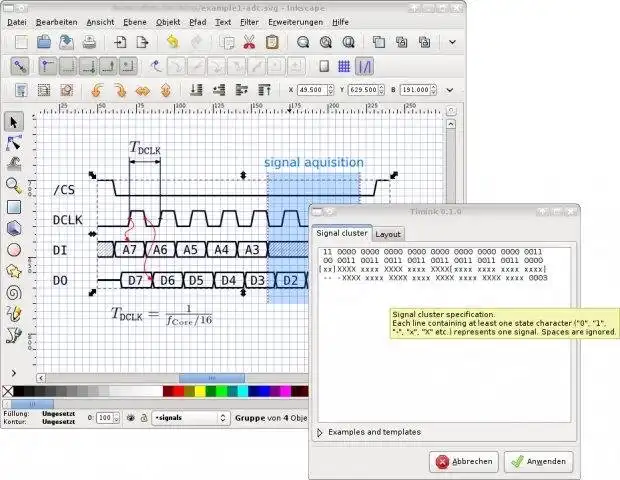Select the arrow selector tool
Viewport: 620px width, 480px height.
click(x=14, y=122)
